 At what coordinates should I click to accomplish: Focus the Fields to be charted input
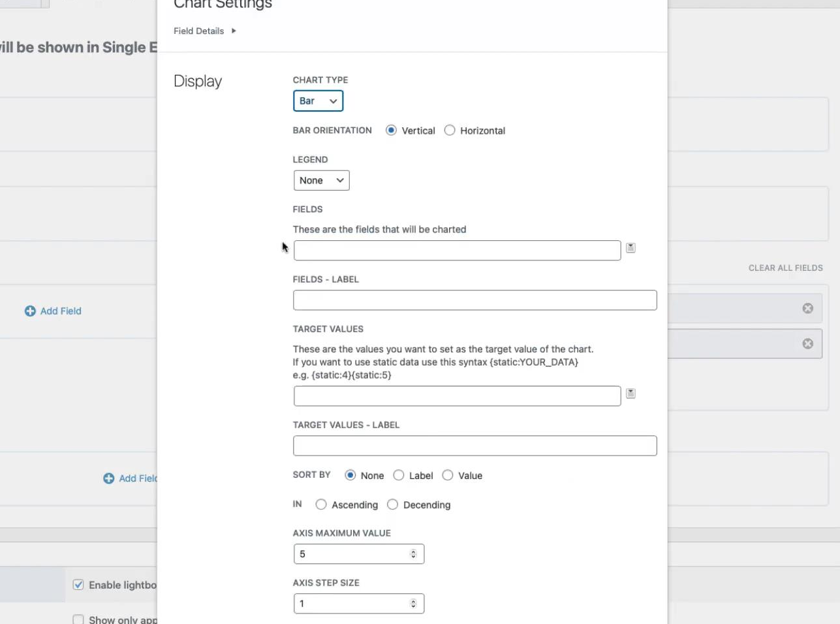pos(457,251)
